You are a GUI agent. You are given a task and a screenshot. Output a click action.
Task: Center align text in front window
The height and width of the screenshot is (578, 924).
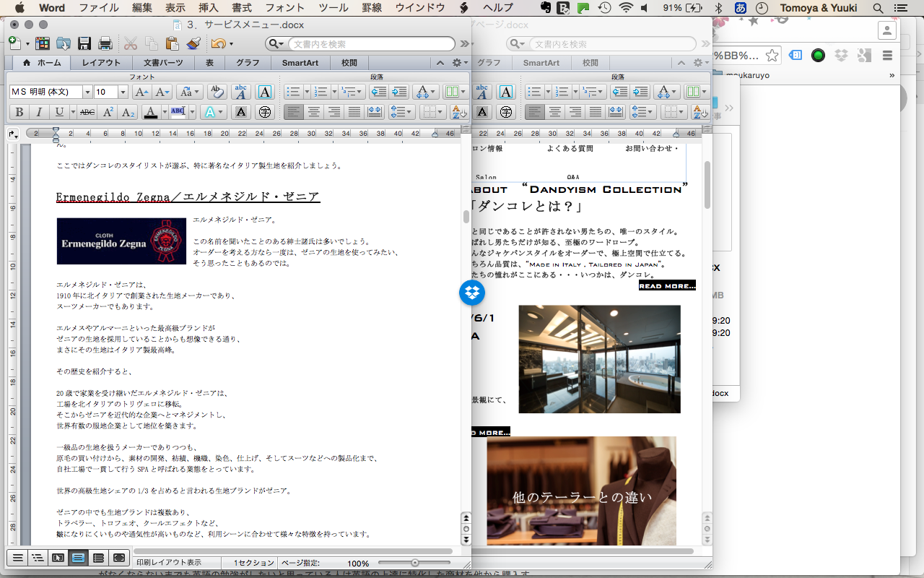[313, 112]
